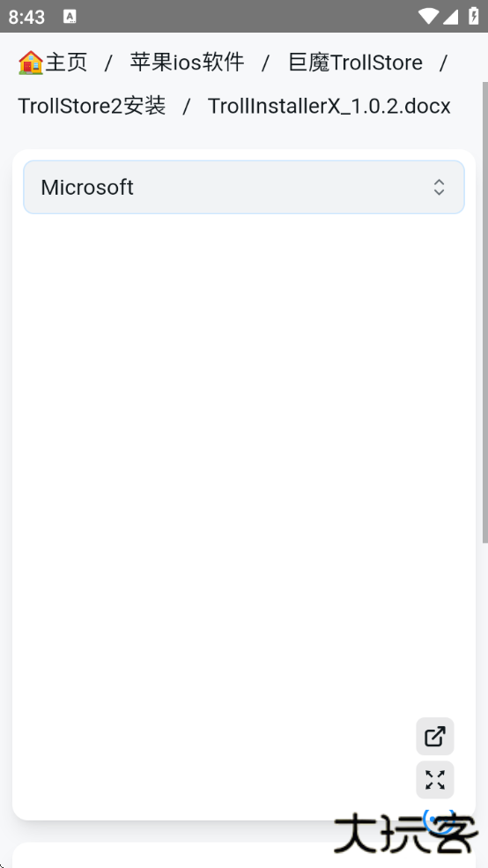The width and height of the screenshot is (488, 868).
Task: Tap the battery charging icon
Action: (x=474, y=16)
